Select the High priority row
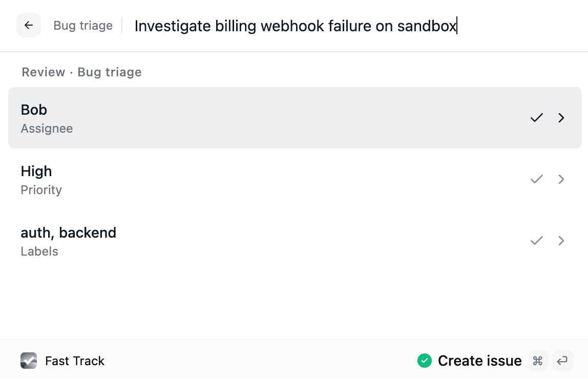Image resolution: width=588 pixels, height=379 pixels. click(x=205, y=179)
